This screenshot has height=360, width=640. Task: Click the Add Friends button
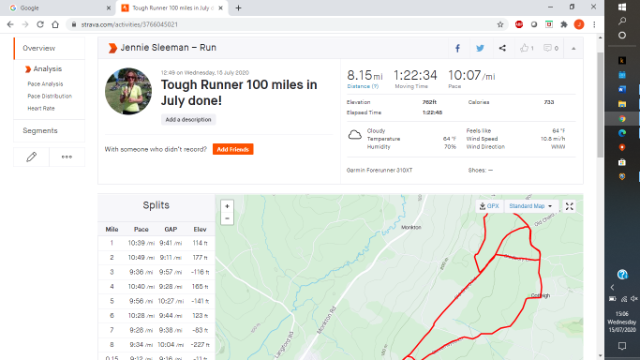tap(233, 149)
